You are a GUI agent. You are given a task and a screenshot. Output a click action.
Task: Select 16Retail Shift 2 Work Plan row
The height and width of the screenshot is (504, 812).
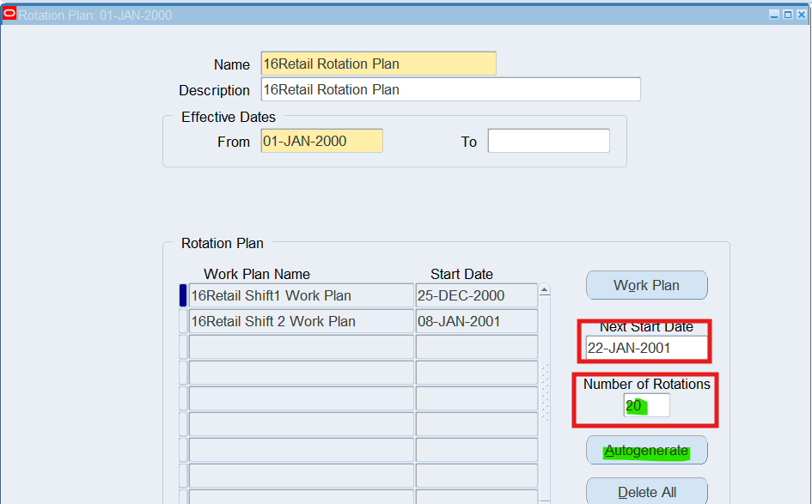click(x=301, y=321)
